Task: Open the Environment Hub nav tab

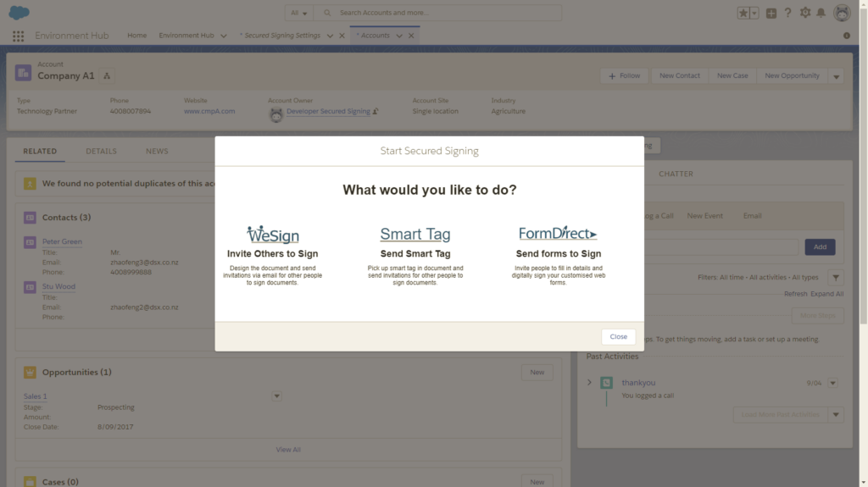Action: (186, 36)
